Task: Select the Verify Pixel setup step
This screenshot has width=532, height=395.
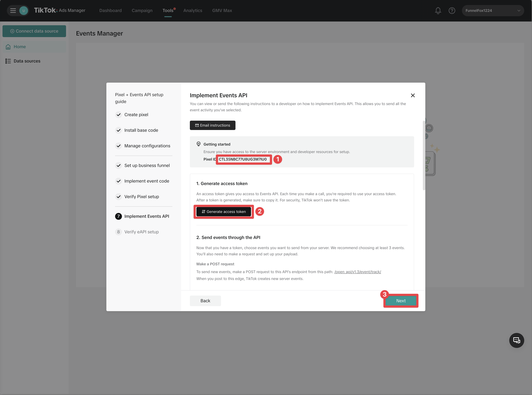Action: 141,197
